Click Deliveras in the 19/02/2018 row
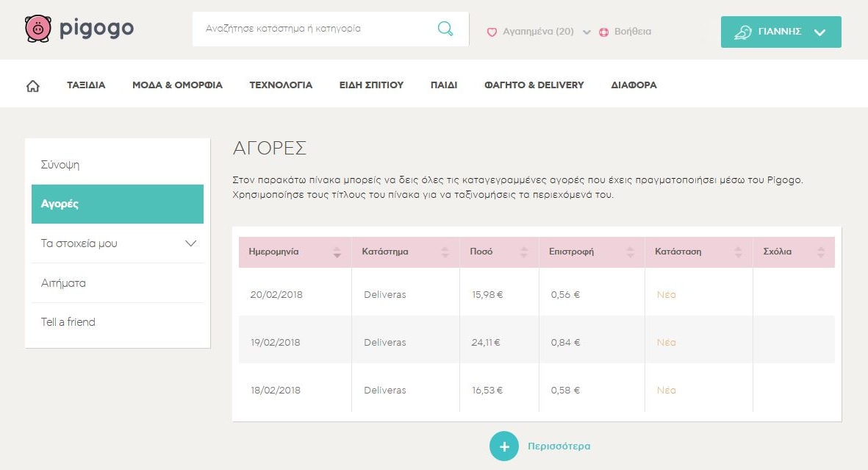 pyautogui.click(x=384, y=343)
